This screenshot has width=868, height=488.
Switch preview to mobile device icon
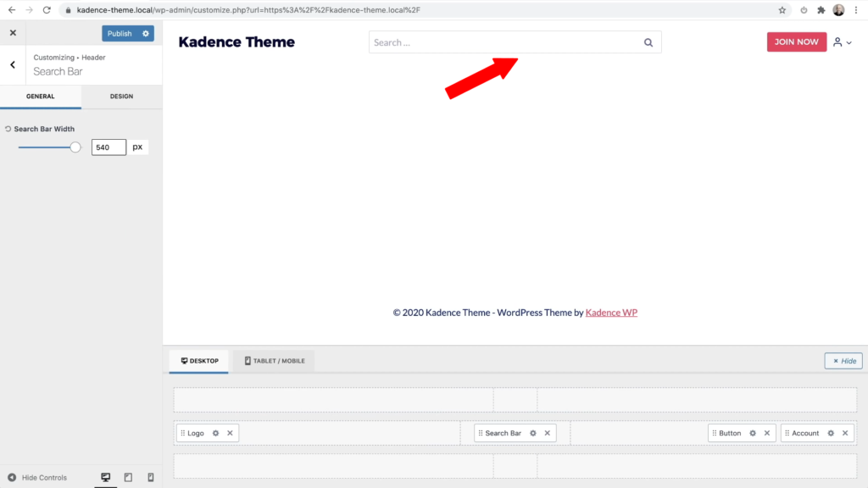pyautogui.click(x=151, y=477)
